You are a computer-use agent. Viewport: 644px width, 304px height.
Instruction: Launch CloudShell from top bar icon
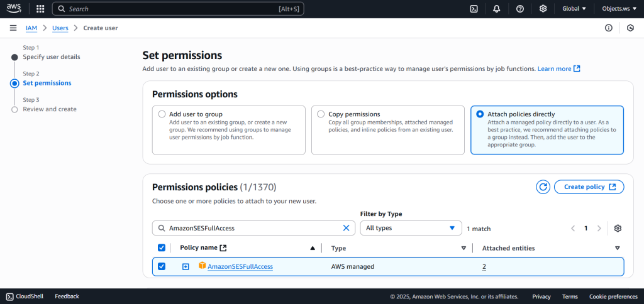tap(474, 9)
